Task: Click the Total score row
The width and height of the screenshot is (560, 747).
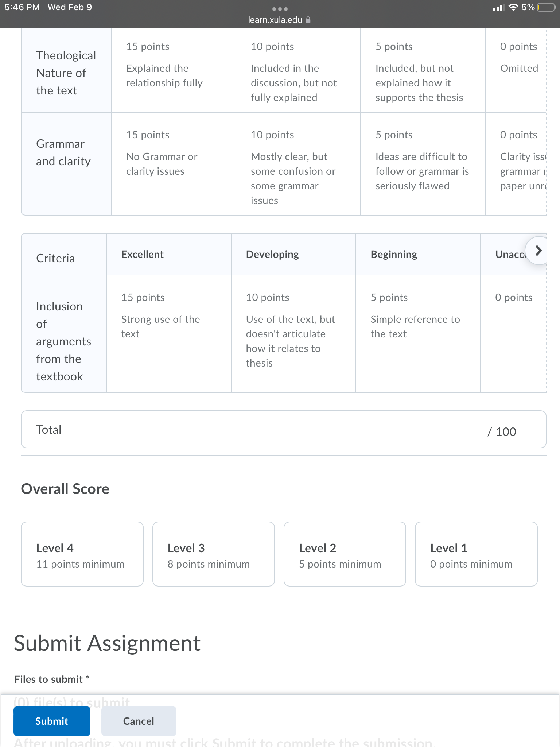Action: tap(284, 430)
